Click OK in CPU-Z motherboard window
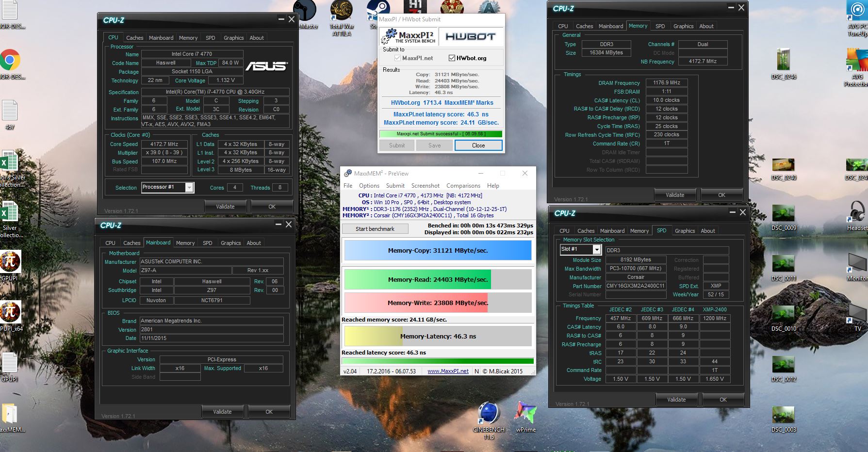The height and width of the screenshot is (452, 868). tap(269, 412)
